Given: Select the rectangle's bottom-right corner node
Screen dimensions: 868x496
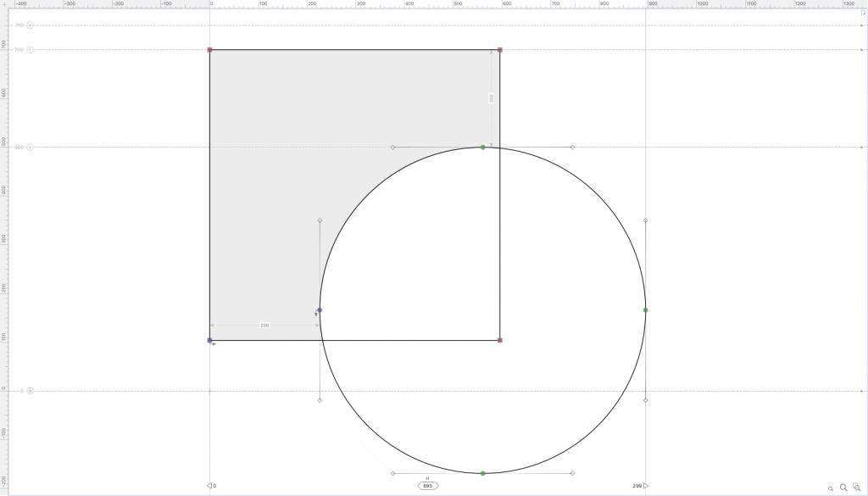Looking at the screenshot, I should [x=500, y=341].
